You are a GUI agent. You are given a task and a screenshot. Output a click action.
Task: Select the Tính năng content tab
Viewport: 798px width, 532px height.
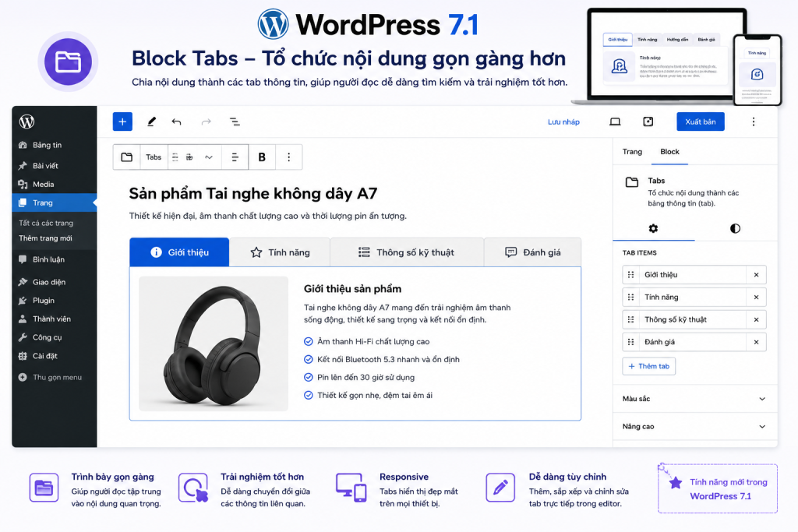click(x=280, y=252)
